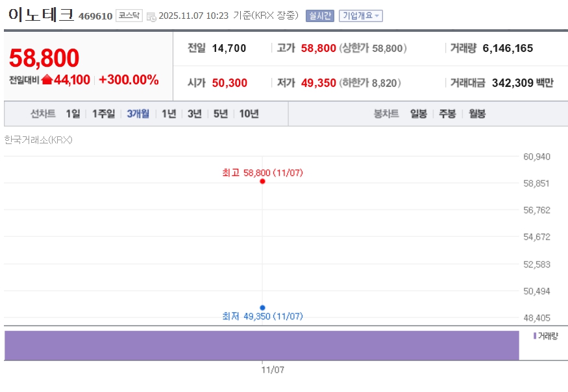This screenshot has height=392, width=568.
Task: Choose the 3년 chart period
Action: (x=195, y=114)
